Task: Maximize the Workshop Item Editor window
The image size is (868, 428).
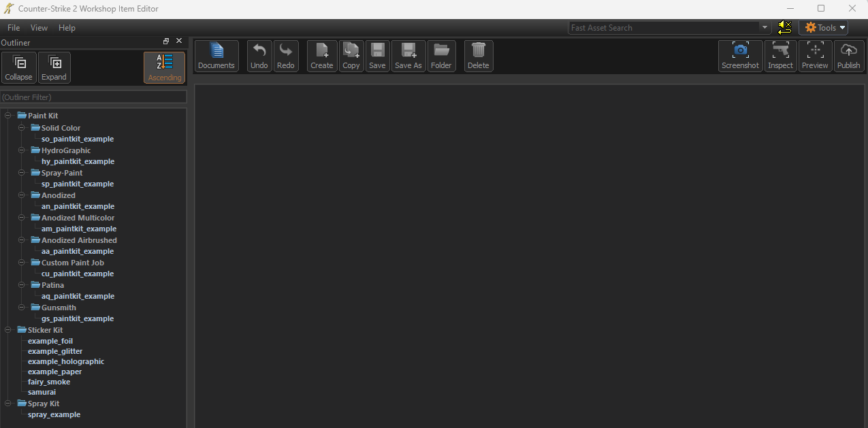Action: 821,9
